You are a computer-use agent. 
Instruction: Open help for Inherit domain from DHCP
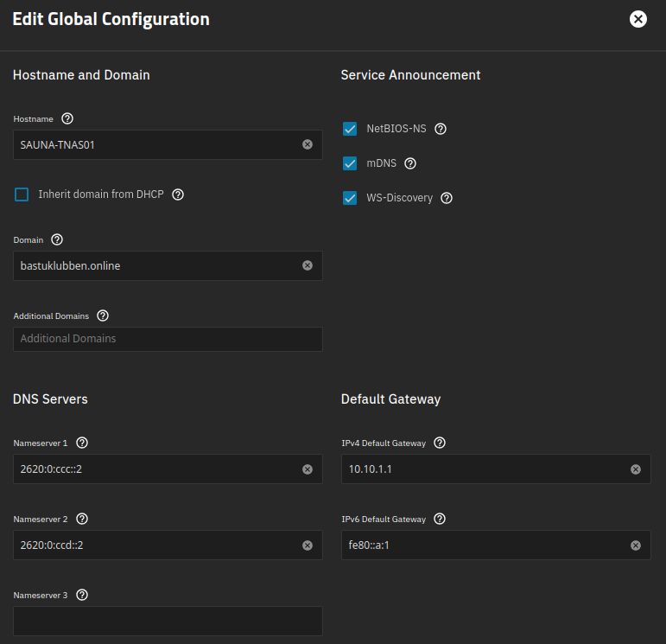[x=178, y=194]
